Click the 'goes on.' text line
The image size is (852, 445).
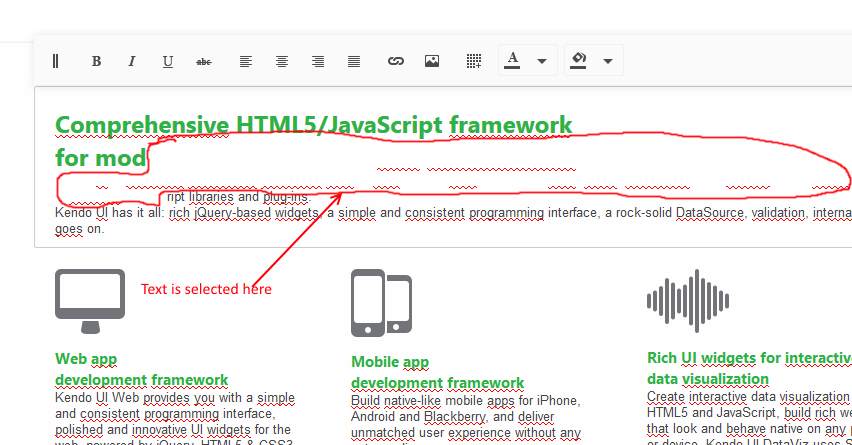click(x=79, y=229)
